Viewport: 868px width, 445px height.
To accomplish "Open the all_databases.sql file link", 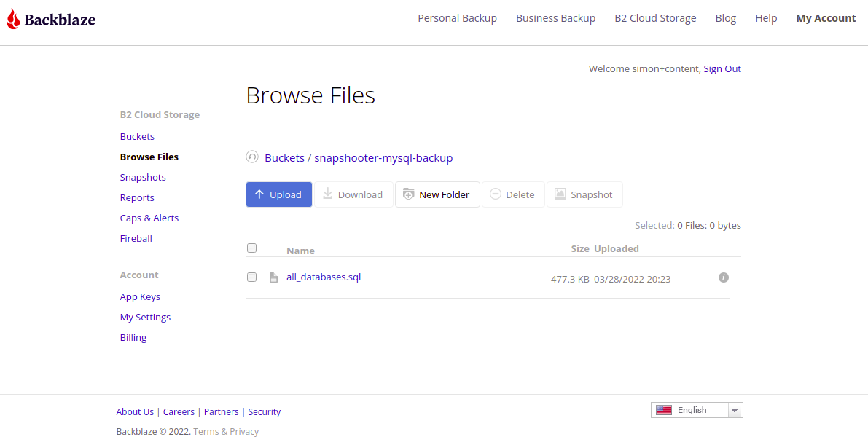I will 324,277.
